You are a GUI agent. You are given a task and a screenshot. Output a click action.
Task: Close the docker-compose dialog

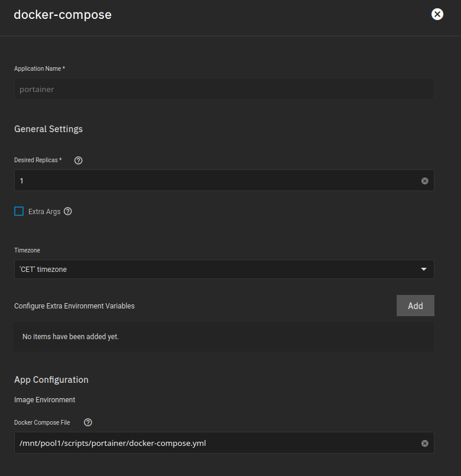pos(437,14)
